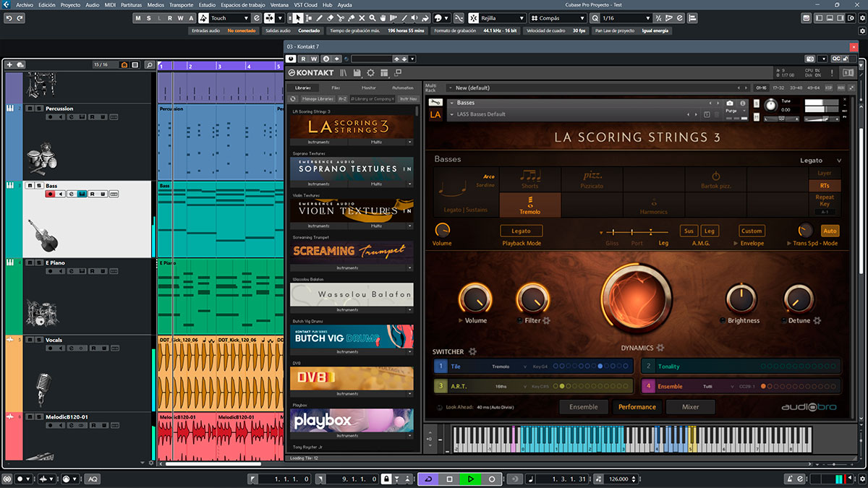Refresh the Kontakt libraries list
The width and height of the screenshot is (868, 488).
293,98
